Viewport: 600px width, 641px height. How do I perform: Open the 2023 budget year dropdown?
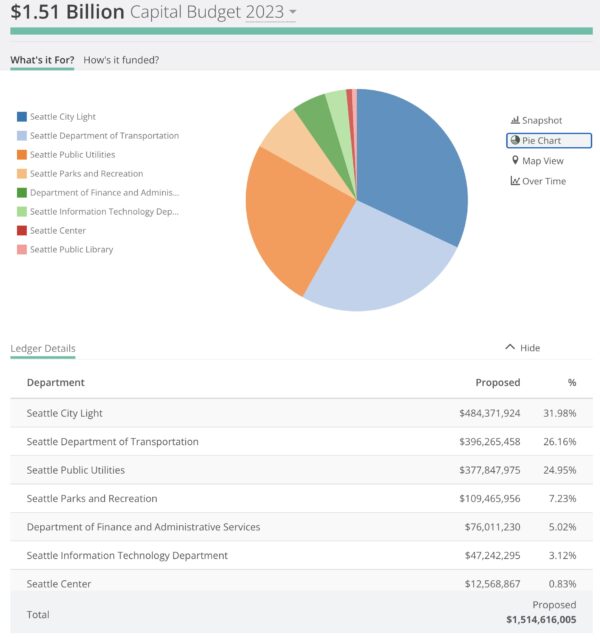292,13
